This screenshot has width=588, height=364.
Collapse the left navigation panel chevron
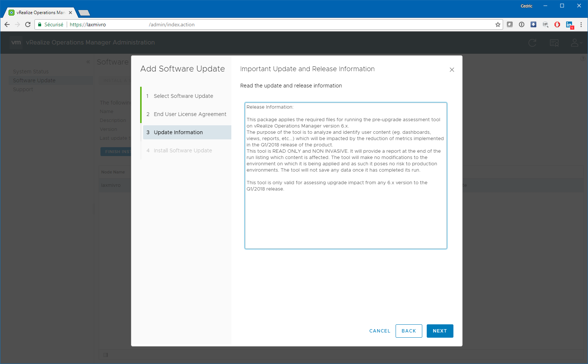pos(88,62)
